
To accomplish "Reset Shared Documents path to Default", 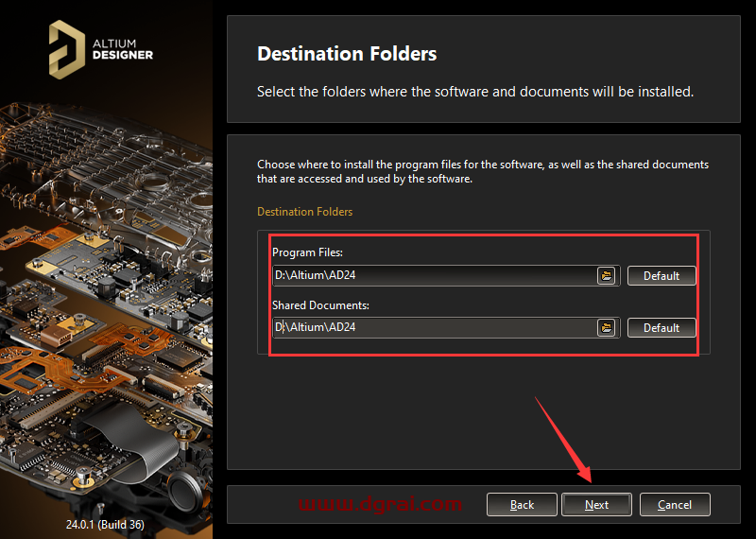I will coord(661,327).
